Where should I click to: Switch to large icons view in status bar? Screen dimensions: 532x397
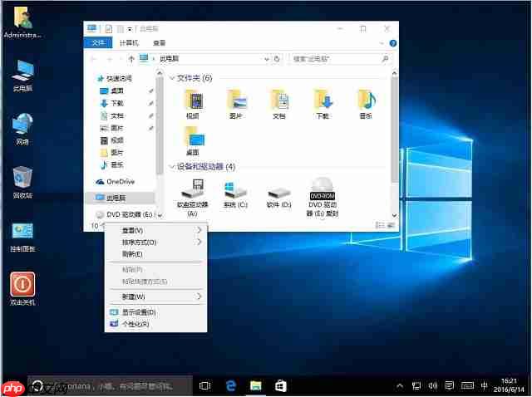[x=391, y=225]
